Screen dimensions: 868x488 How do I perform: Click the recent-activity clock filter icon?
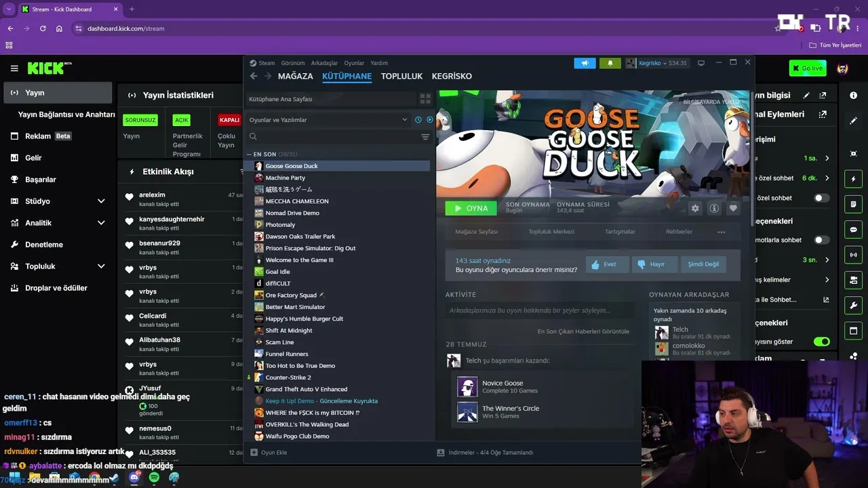pos(418,120)
